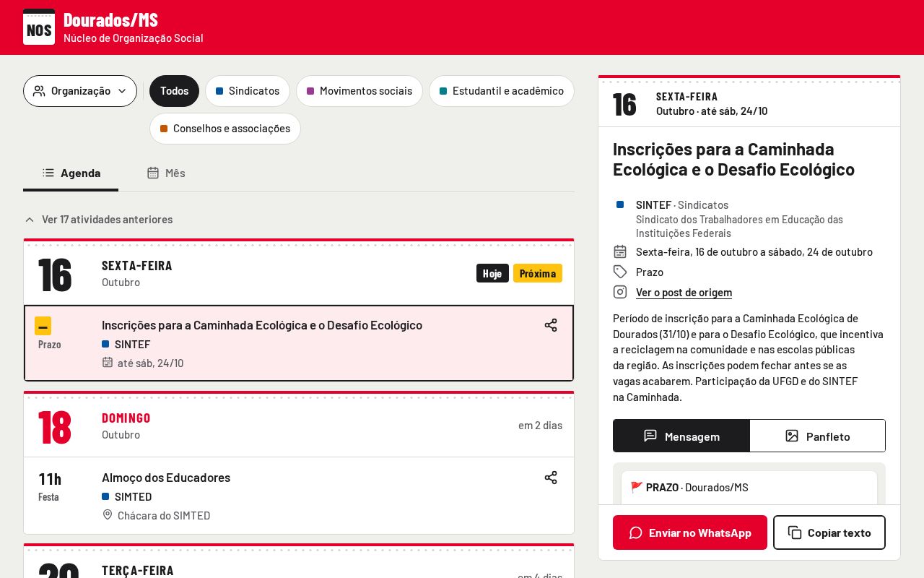Filter by Conselhos e associações

225,129
